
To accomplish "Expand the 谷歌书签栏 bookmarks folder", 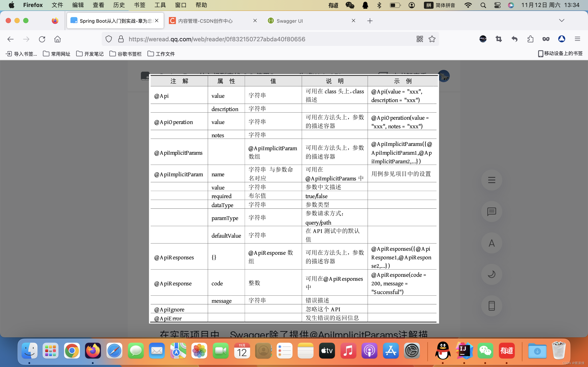I will pos(125,54).
